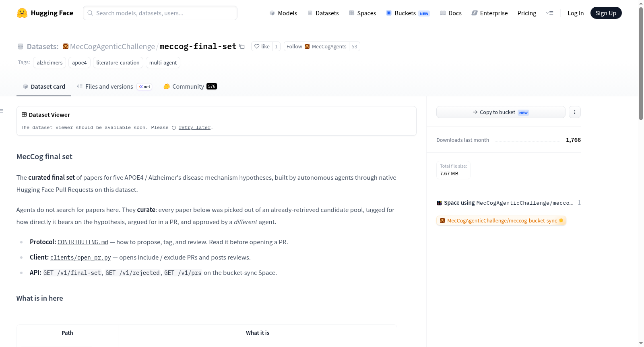The image size is (644, 347).
Task: Open Spaces in top navigation
Action: (363, 13)
